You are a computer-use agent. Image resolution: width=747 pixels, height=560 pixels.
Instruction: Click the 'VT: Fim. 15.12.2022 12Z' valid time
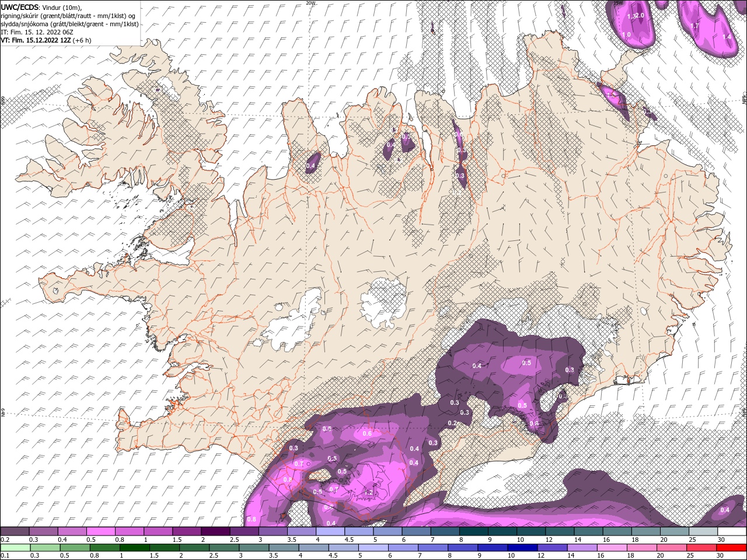click(x=36, y=40)
